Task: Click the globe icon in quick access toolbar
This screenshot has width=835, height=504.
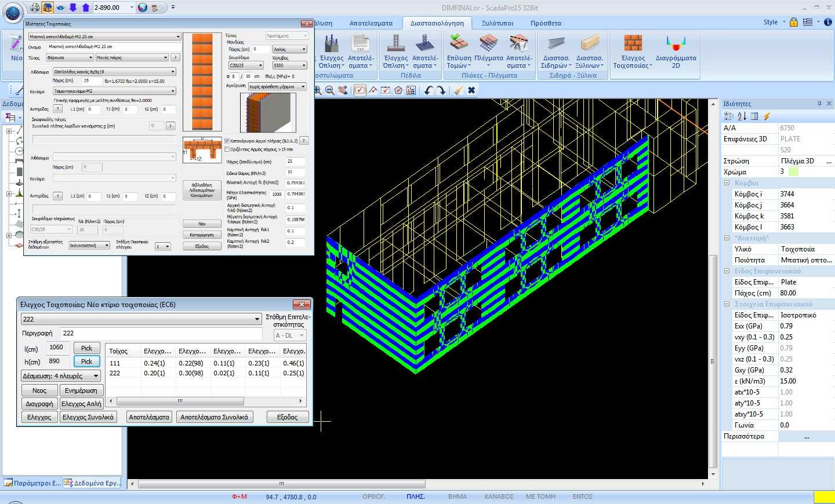Action: point(143,8)
